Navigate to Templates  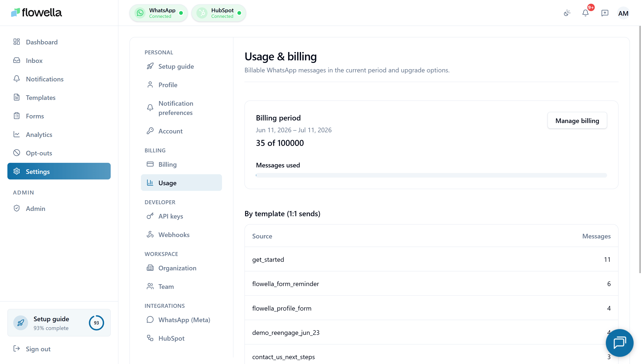(59, 97)
